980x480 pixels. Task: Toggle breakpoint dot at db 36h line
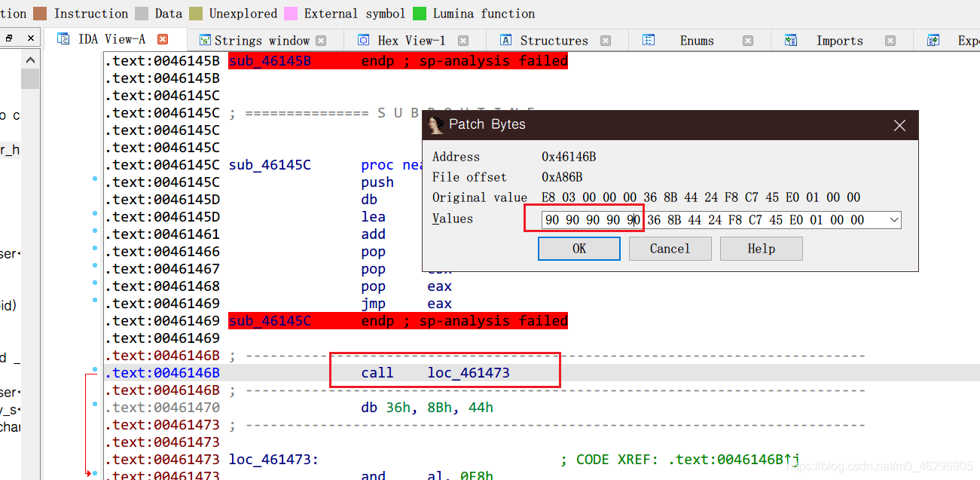pyautogui.click(x=94, y=404)
